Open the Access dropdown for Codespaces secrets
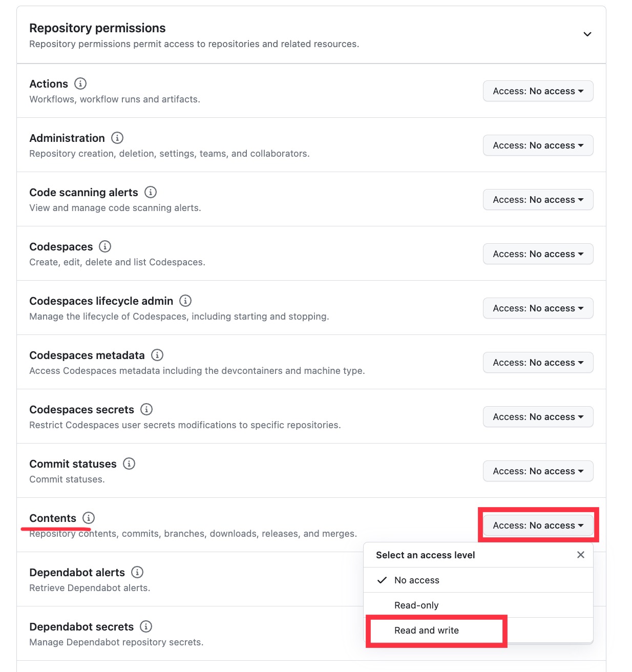Viewport: 632px width, 672px height. (537, 416)
